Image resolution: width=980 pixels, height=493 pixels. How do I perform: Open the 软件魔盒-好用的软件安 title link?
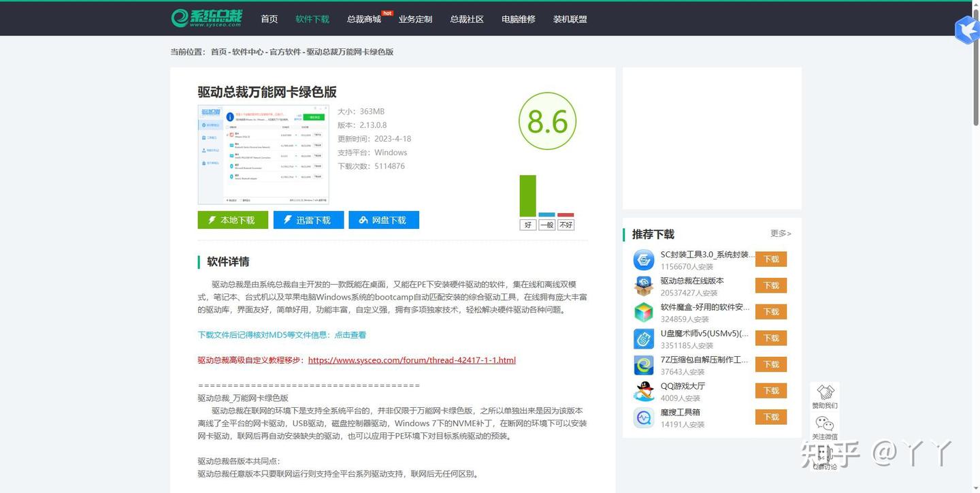click(705, 307)
